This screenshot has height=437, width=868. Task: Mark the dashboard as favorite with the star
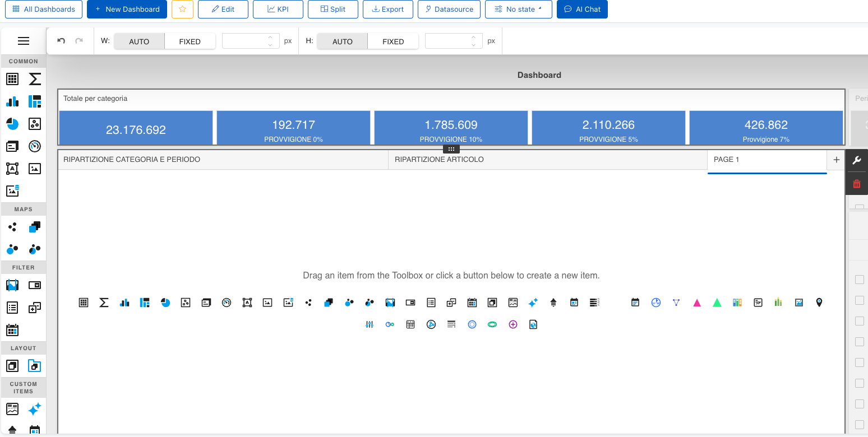pyautogui.click(x=182, y=9)
